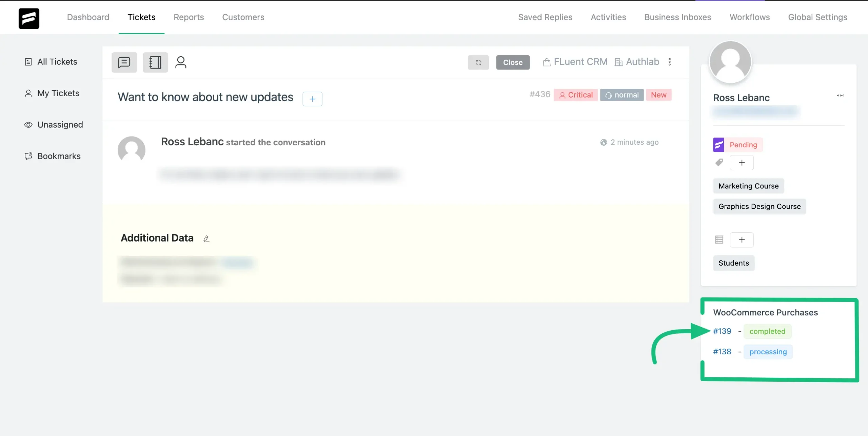This screenshot has height=436, width=868.
Task: Click the customer profile icon in toolbar
Action: [181, 62]
